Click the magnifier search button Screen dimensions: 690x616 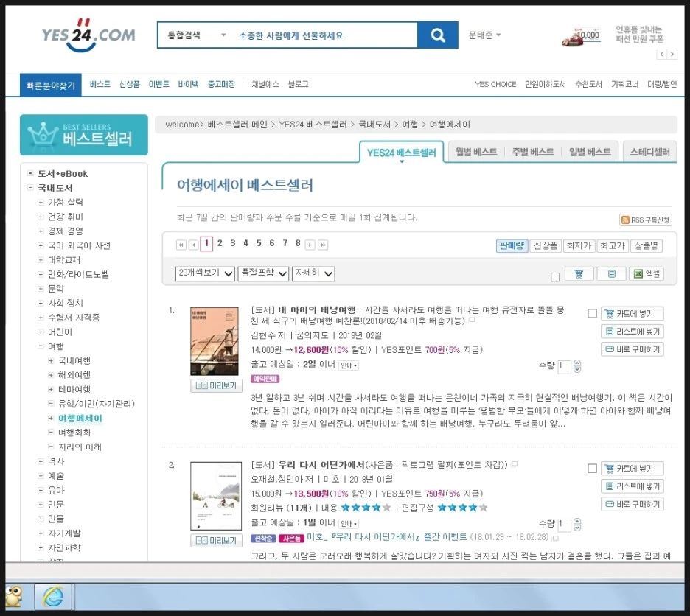click(x=437, y=35)
